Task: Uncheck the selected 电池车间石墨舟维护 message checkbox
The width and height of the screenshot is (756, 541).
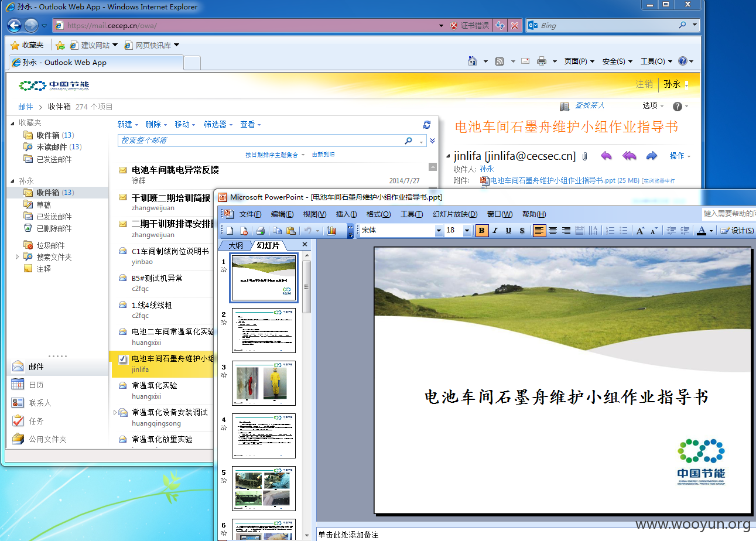Action: [122, 359]
